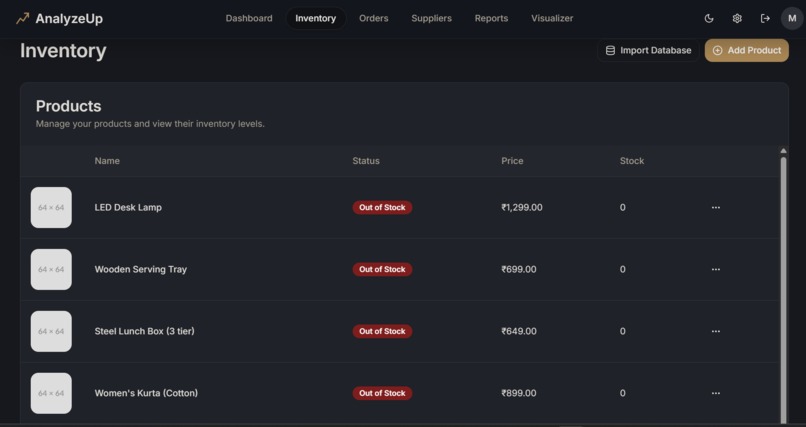The image size is (806, 427).
Task: Click the Stock column header
Action: click(x=632, y=161)
